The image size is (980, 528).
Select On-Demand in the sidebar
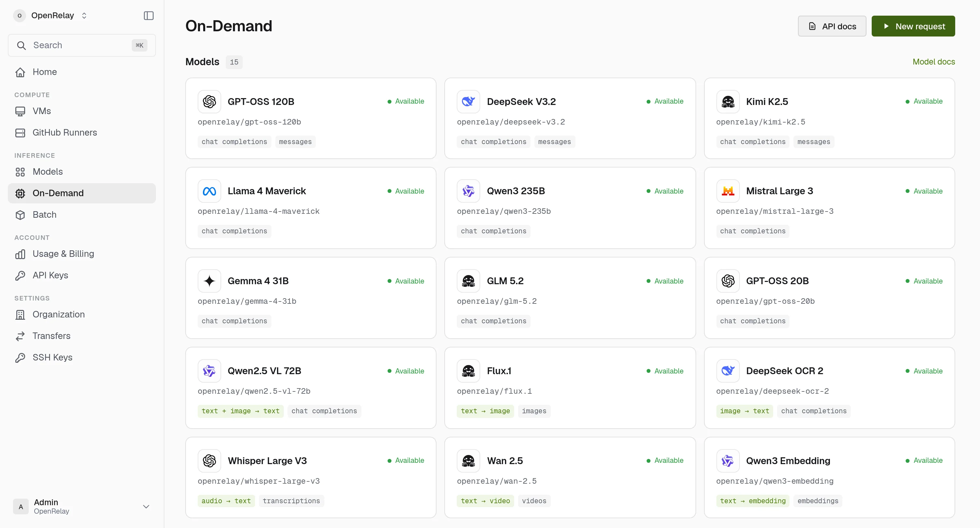click(x=82, y=193)
